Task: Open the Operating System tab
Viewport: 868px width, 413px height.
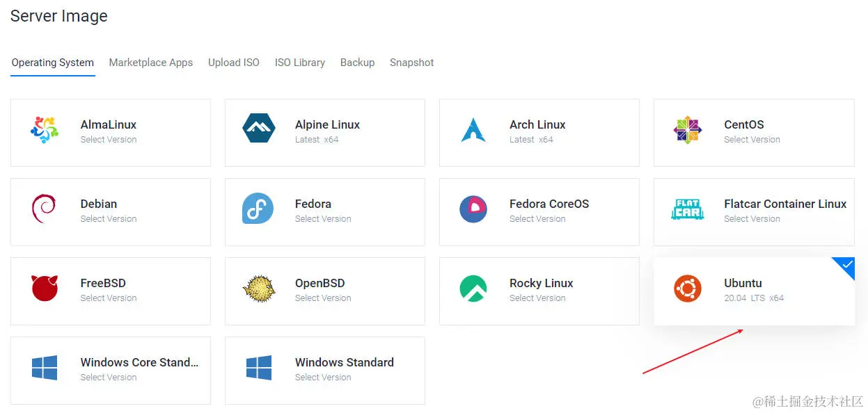Action: tap(53, 63)
